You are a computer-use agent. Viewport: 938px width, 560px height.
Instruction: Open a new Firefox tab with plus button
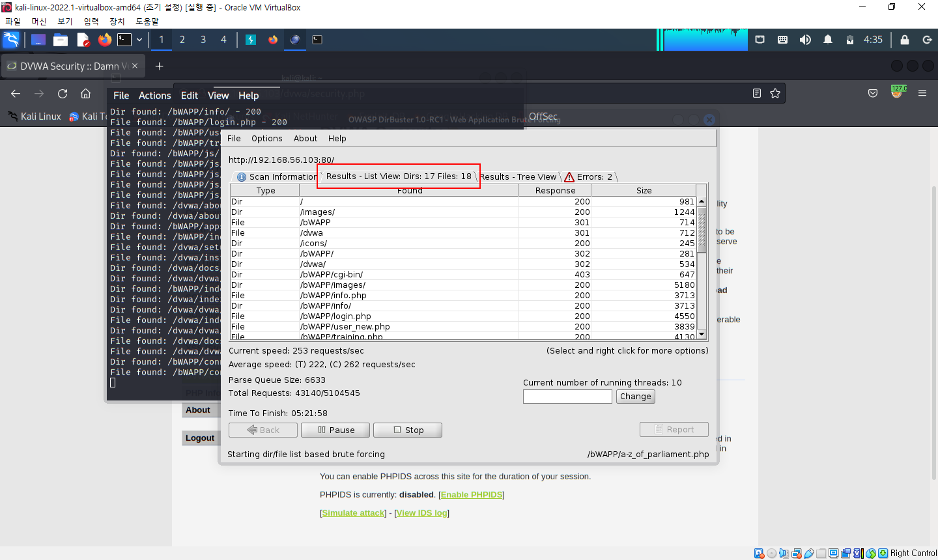(159, 66)
